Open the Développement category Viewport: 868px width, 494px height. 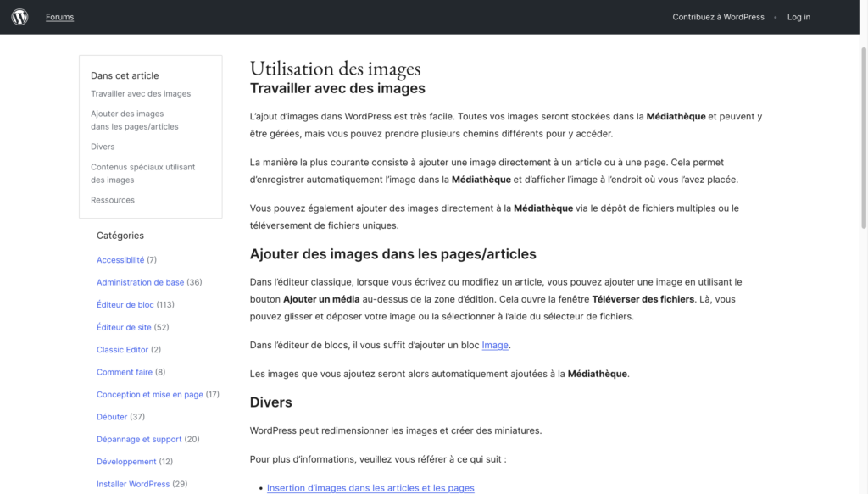(x=126, y=461)
